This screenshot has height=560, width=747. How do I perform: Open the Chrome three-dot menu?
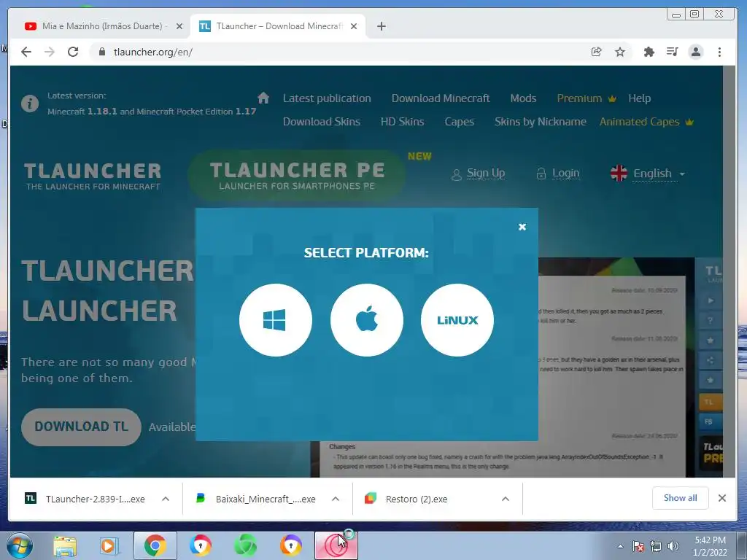(x=719, y=52)
